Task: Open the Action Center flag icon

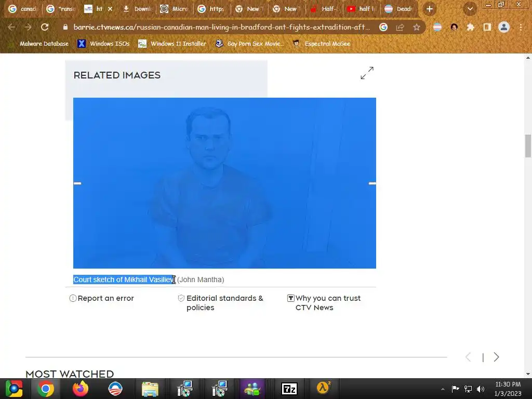Action: pos(455,389)
